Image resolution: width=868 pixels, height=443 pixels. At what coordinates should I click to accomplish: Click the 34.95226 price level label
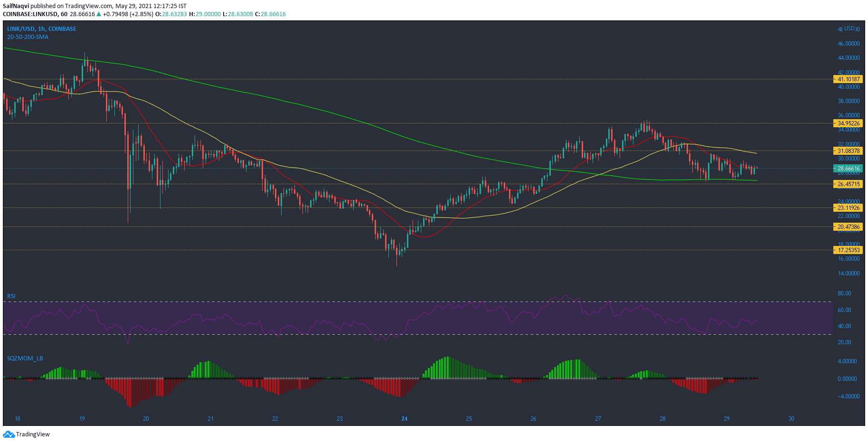(x=848, y=123)
